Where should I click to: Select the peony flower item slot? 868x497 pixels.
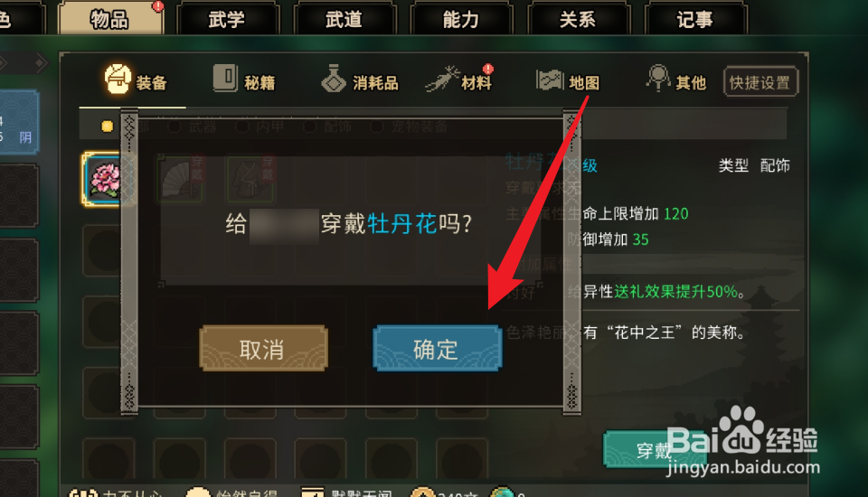pyautogui.click(x=103, y=180)
